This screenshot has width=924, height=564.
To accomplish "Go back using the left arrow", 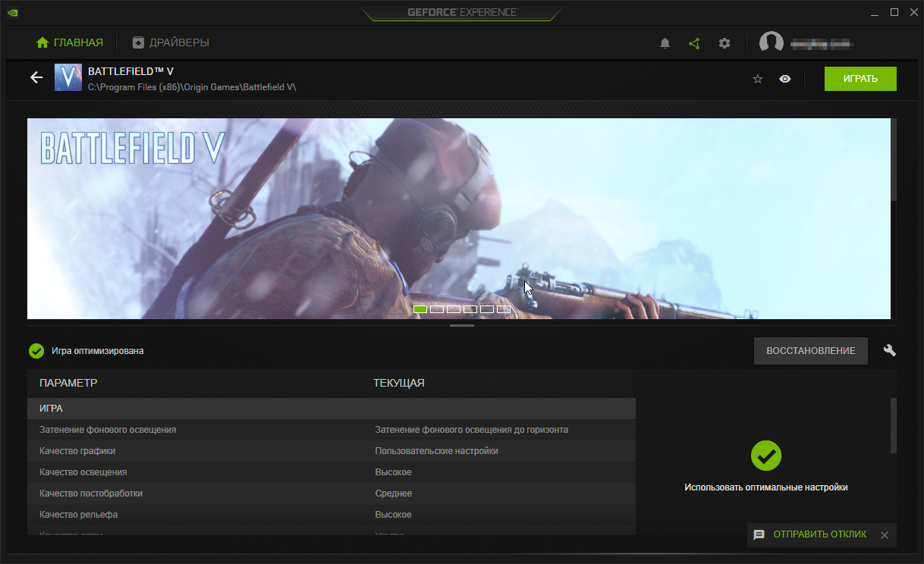I will (x=36, y=77).
